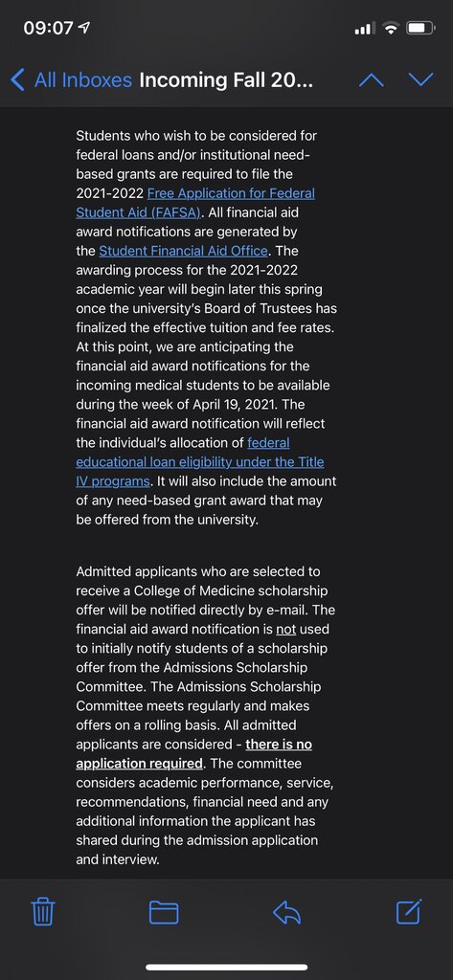The height and width of the screenshot is (980, 453).
Task: Tap the Wi-Fi icon in status bar
Action: click(391, 28)
